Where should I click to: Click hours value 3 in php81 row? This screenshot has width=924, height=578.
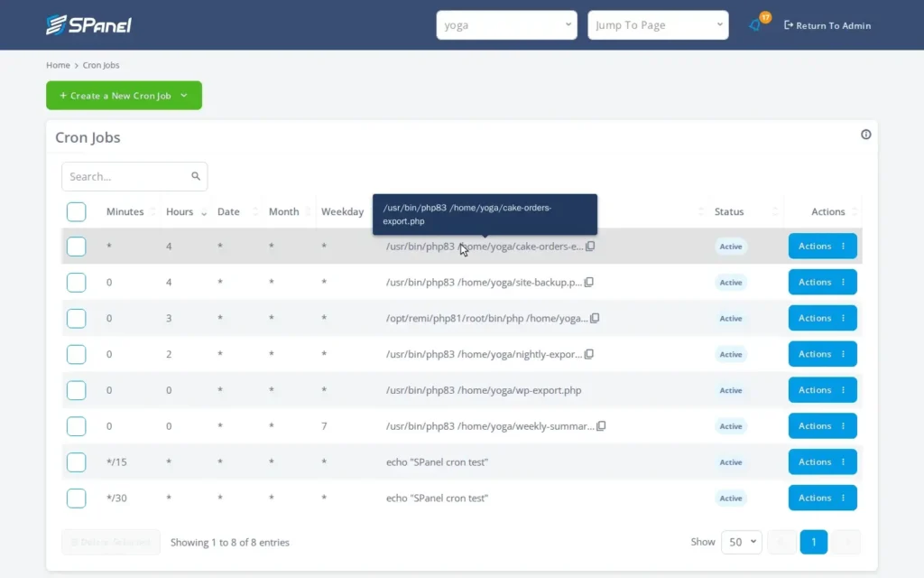click(x=169, y=318)
